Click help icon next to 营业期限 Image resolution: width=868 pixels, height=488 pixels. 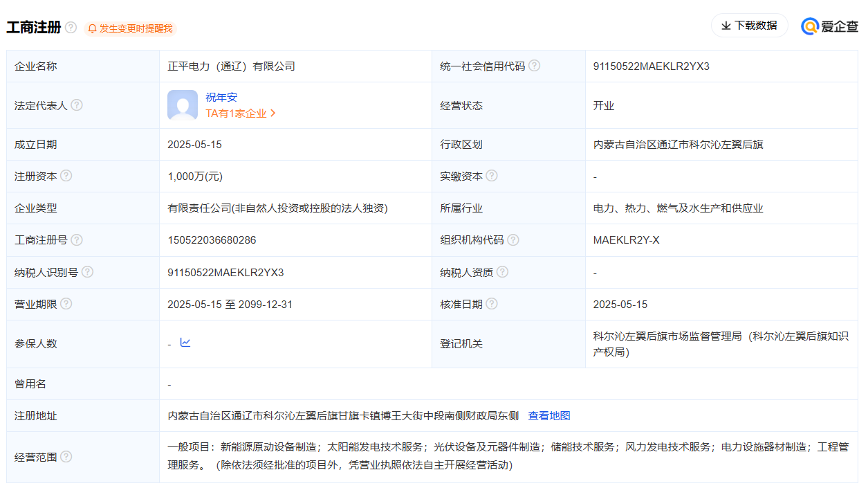(66, 304)
